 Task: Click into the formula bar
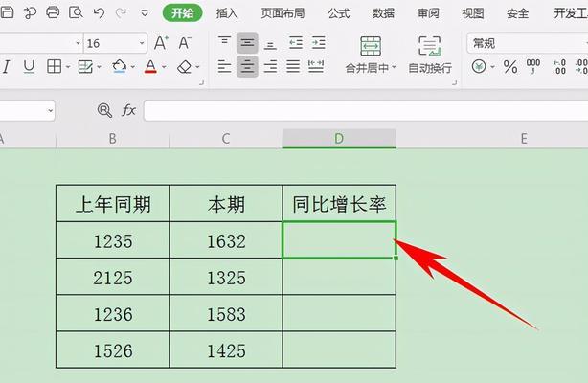pyautogui.click(x=366, y=110)
